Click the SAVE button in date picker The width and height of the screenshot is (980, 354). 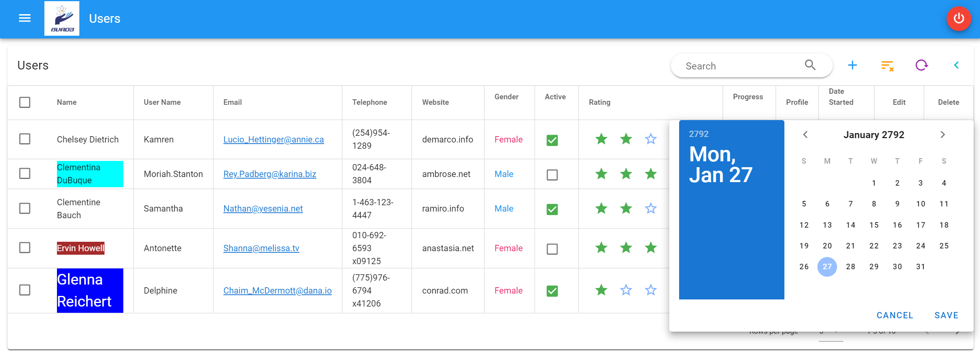[x=946, y=315]
